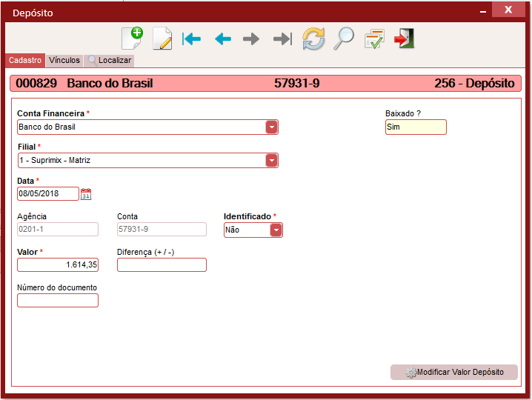This screenshot has width=532, height=400.
Task: Go to first record arrow
Action: pos(191,39)
